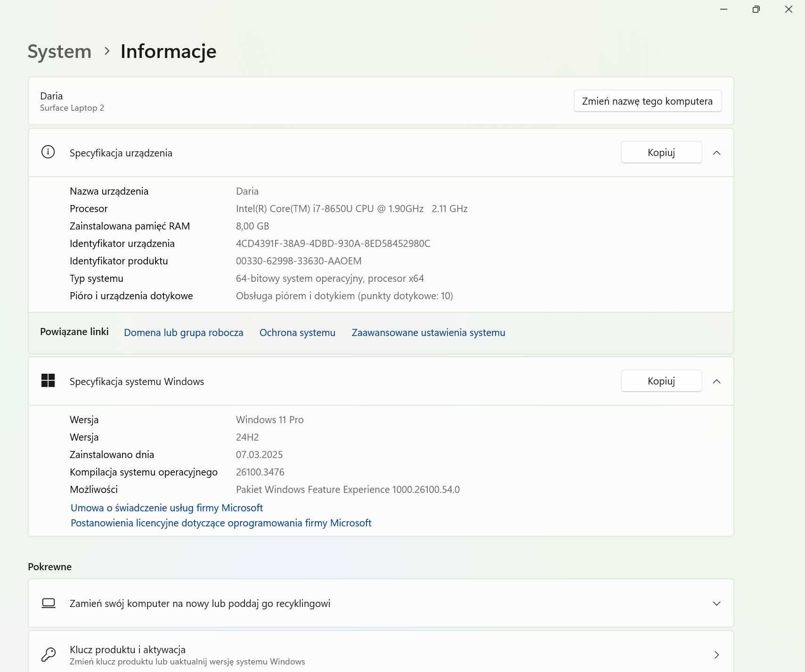Screen dimensions: 805x672
Task: Click the Zainstalowana pamięć RAM label
Action: click(130, 226)
